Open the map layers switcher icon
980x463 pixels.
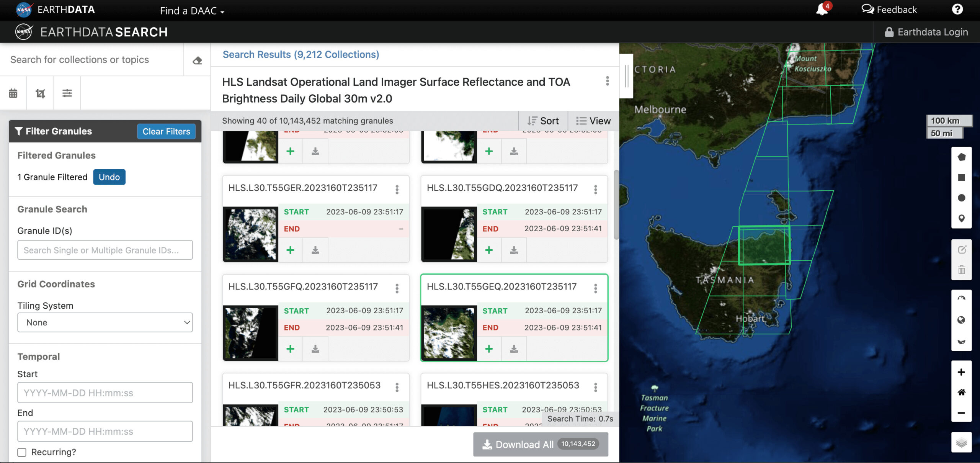point(961,442)
